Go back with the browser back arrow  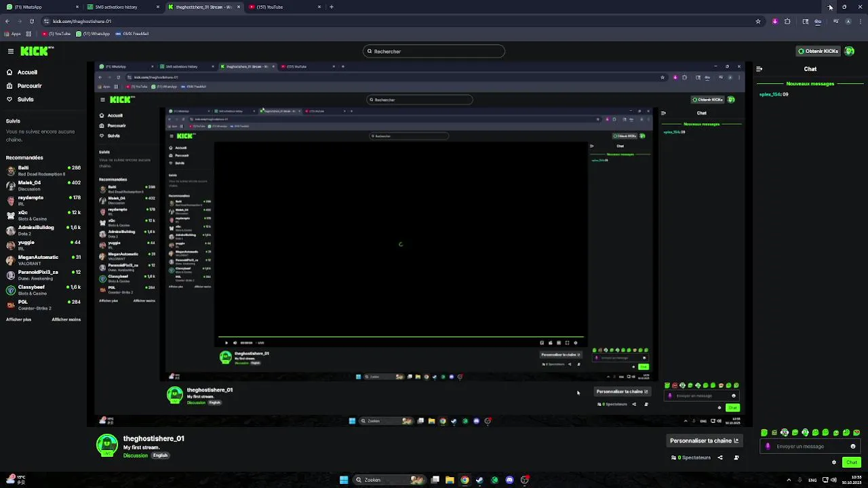pyautogui.click(x=7, y=21)
